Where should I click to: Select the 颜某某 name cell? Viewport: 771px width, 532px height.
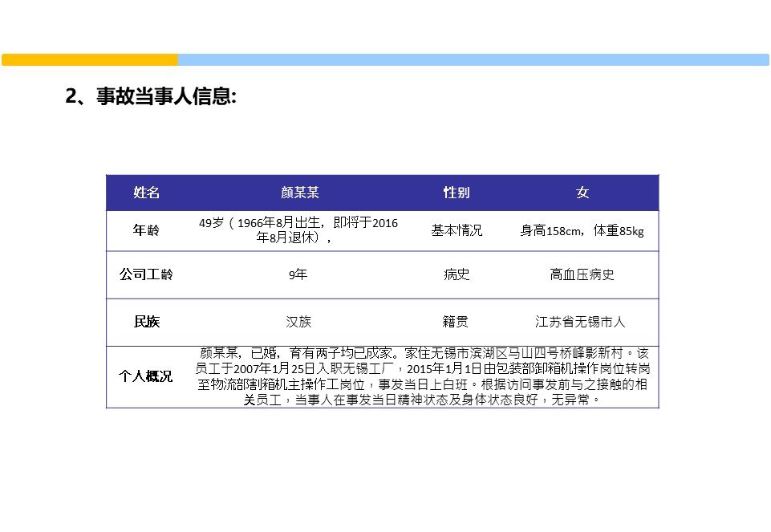[299, 193]
